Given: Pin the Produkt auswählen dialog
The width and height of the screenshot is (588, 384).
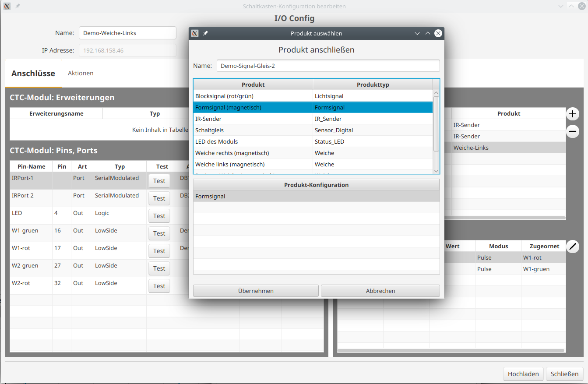Looking at the screenshot, I should (205, 33).
